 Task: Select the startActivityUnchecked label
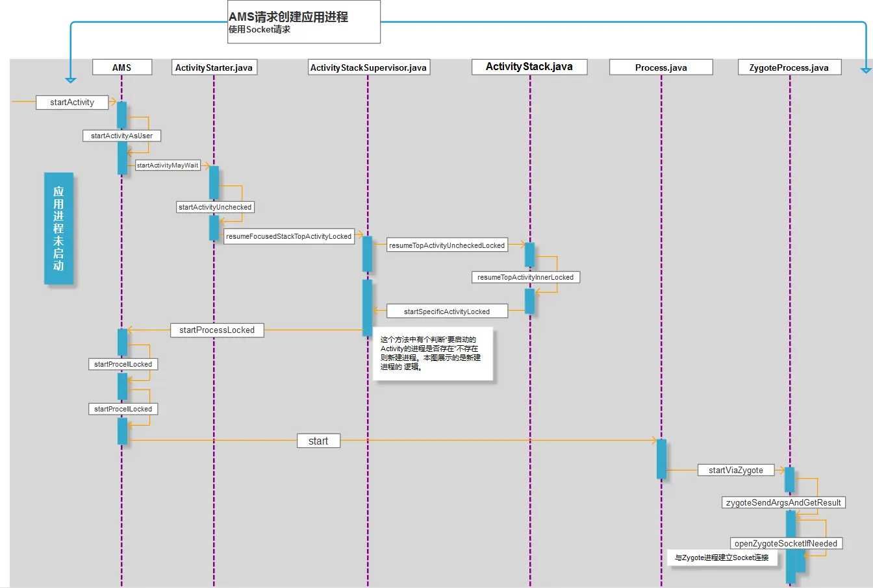215,207
